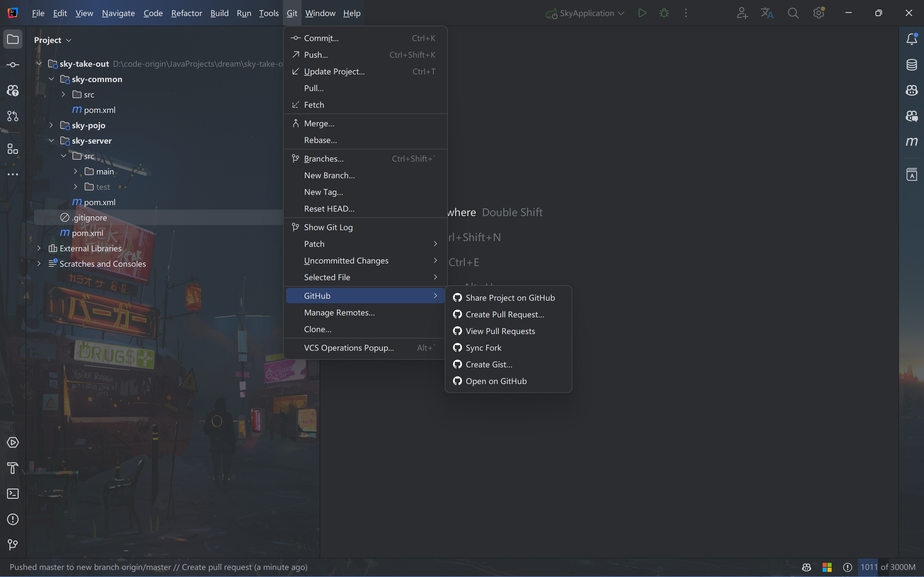Image resolution: width=924 pixels, height=577 pixels.
Task: Open the Pull Requests tool window
Action: pyautogui.click(x=13, y=116)
